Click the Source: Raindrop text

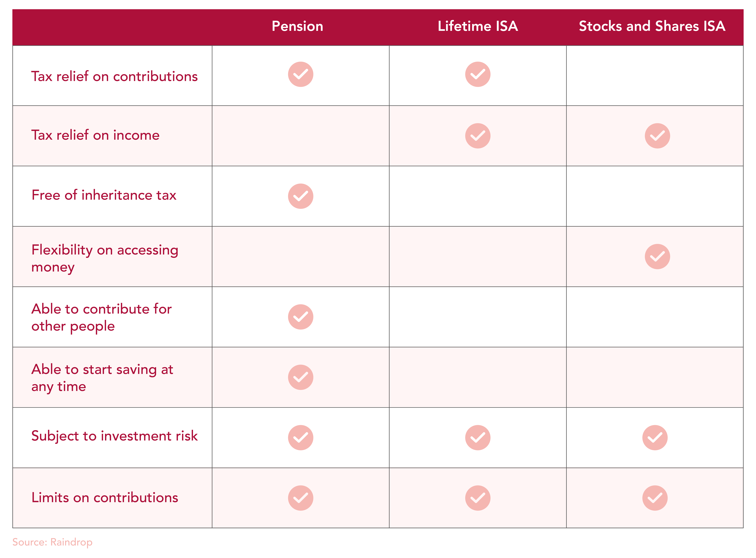point(52,542)
